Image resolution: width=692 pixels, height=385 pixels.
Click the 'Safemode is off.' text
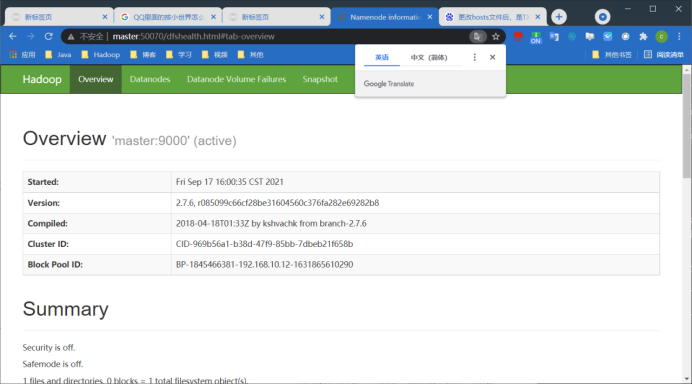click(53, 364)
